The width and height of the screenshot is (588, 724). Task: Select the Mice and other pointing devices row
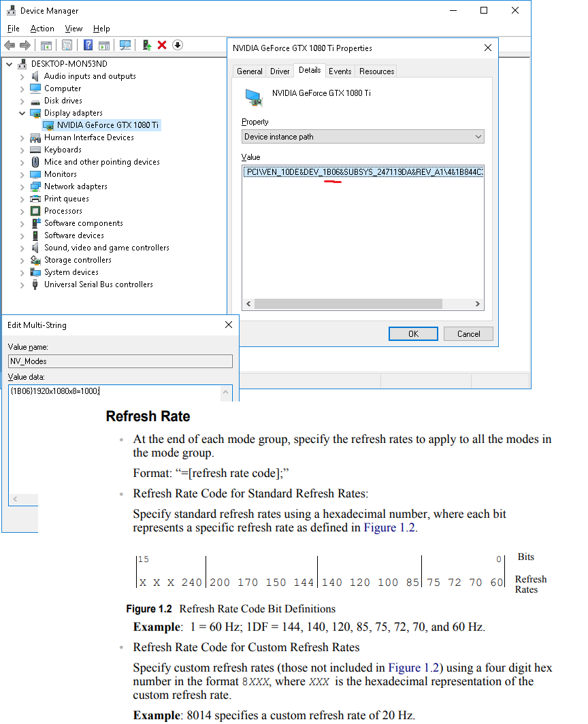pos(102,162)
